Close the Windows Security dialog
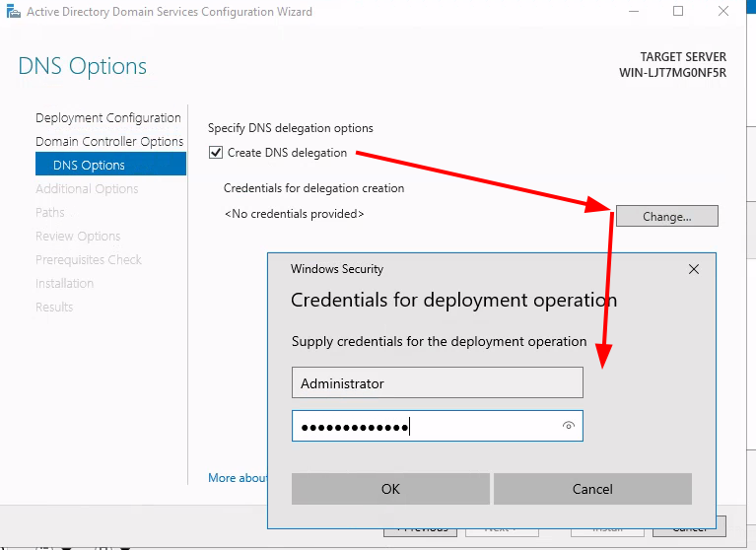Viewport: 756px width, 550px height. (693, 269)
